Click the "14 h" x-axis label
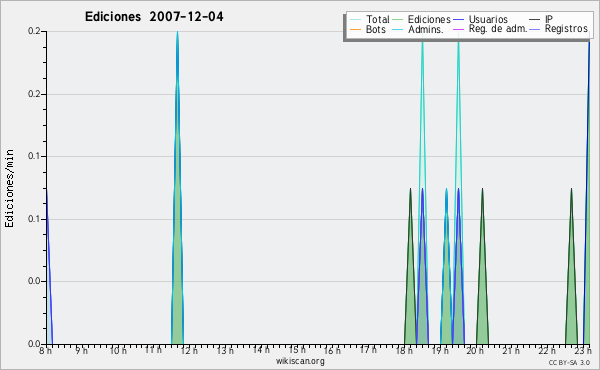 pyautogui.click(x=261, y=350)
